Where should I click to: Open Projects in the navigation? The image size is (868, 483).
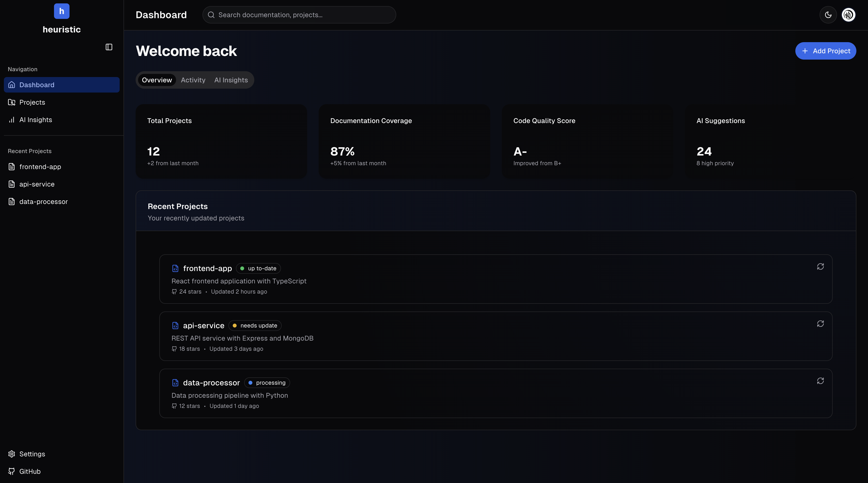point(32,102)
